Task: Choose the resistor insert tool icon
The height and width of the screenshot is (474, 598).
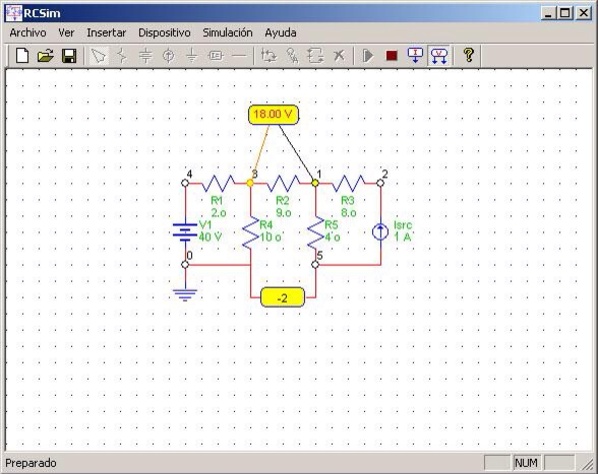Action: point(122,56)
